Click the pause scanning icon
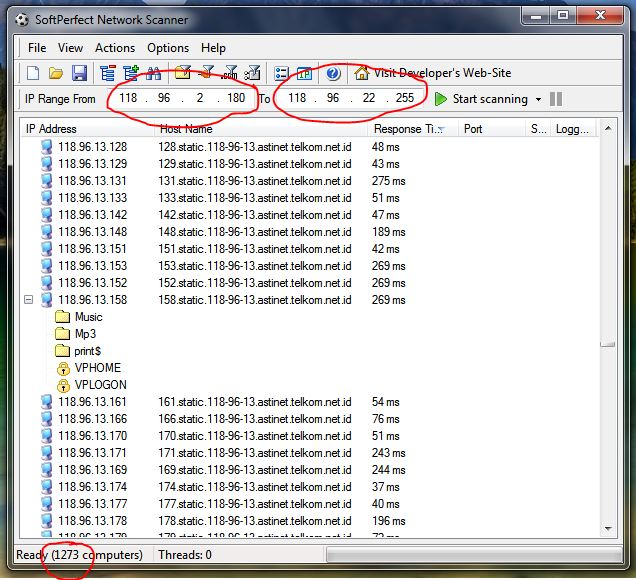This screenshot has height=580, width=636. 556,99
